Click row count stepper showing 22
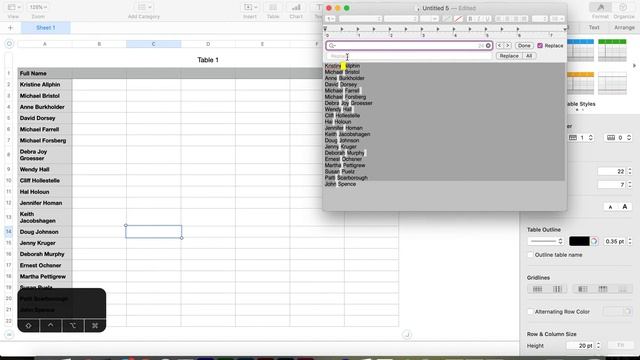The height and width of the screenshot is (360, 640). [x=629, y=171]
